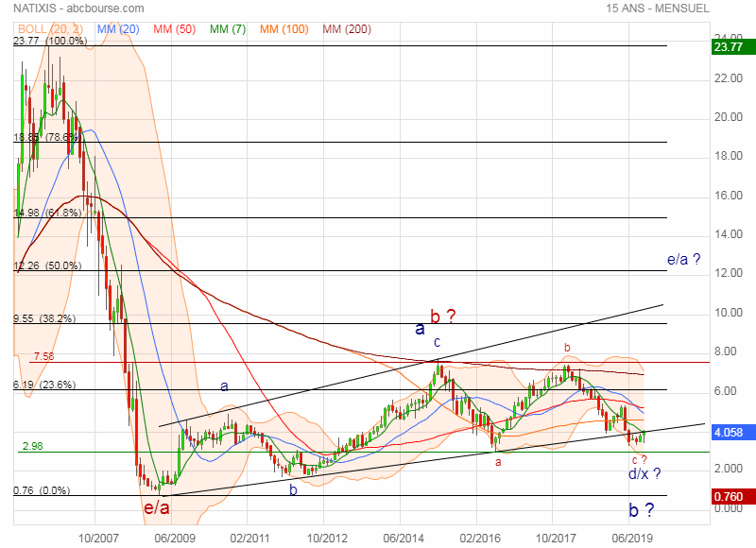Click the 02/2011 date axis label

pos(249,538)
